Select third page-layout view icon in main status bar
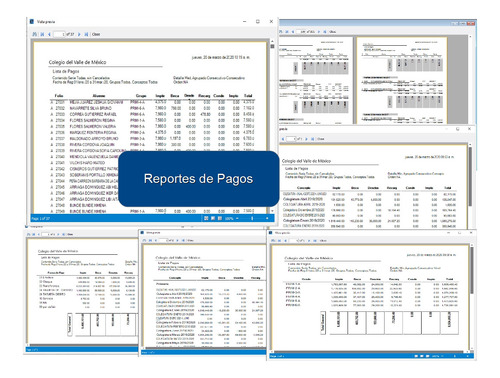 click(x=219, y=218)
